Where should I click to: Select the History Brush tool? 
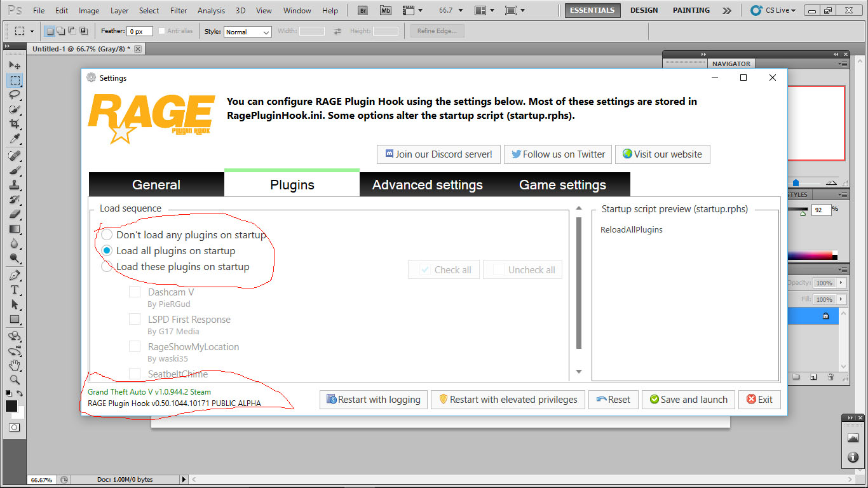pyautogui.click(x=14, y=200)
